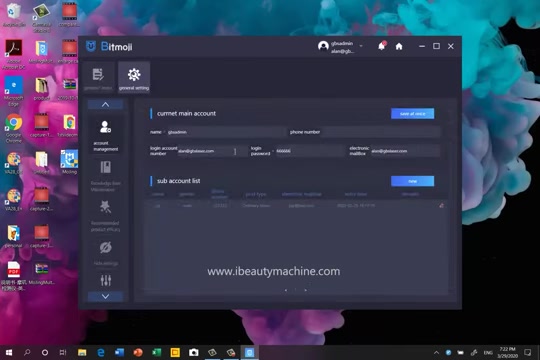Screen dimensions: 540x360
Task: Select the personal folder on desktop
Action: coord(14,236)
